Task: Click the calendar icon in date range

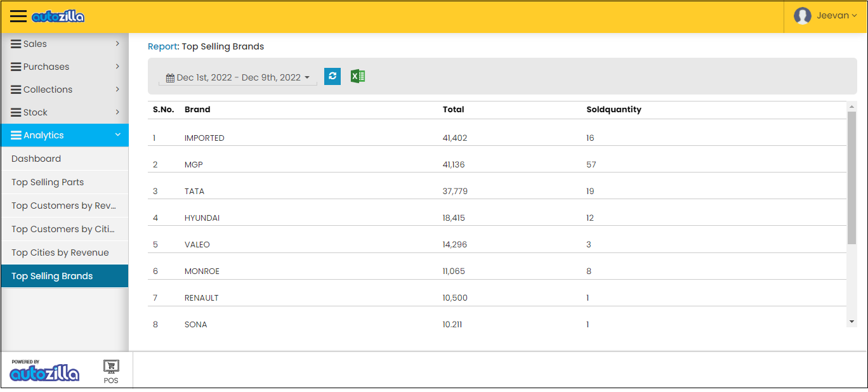Action: [x=170, y=78]
